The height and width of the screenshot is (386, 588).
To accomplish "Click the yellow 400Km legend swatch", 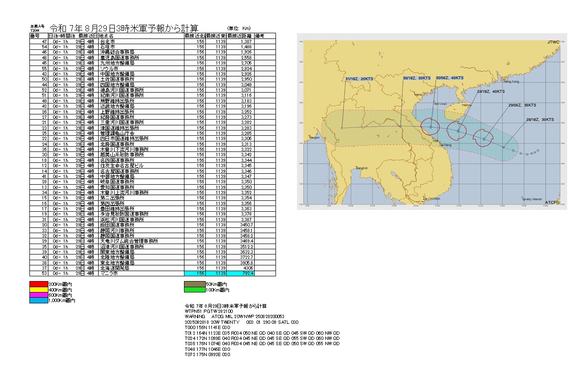I will pyautogui.click(x=39, y=289).
